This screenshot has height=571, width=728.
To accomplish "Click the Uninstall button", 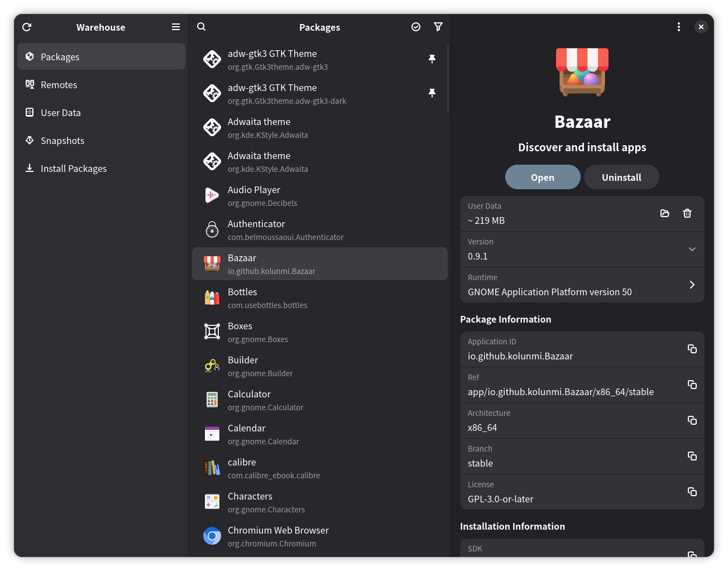I will (621, 177).
